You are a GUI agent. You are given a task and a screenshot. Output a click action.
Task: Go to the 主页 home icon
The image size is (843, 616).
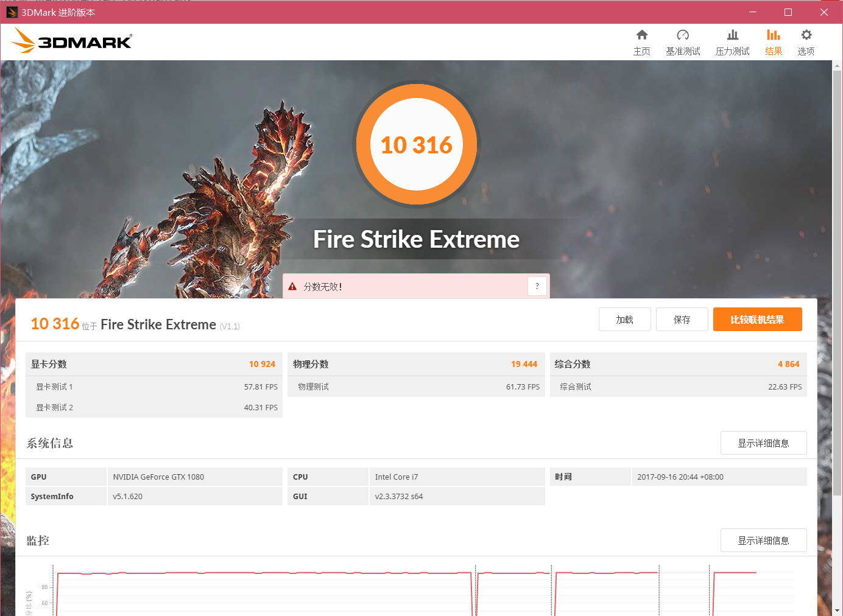[x=642, y=35]
